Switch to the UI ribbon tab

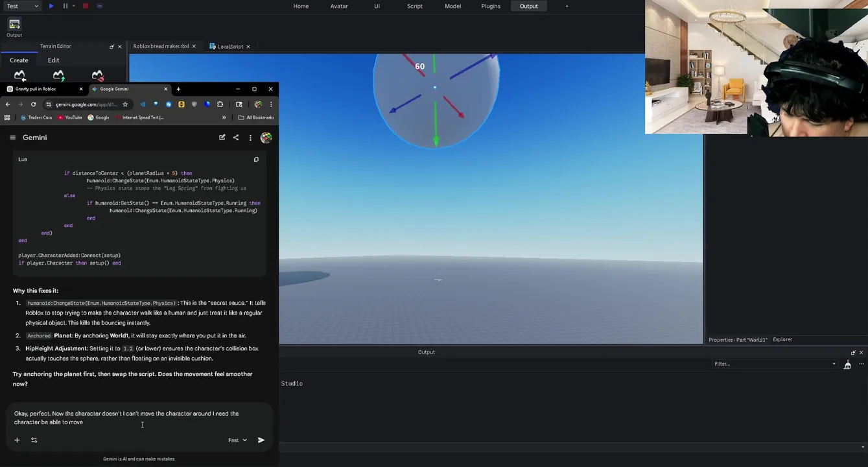tap(377, 6)
